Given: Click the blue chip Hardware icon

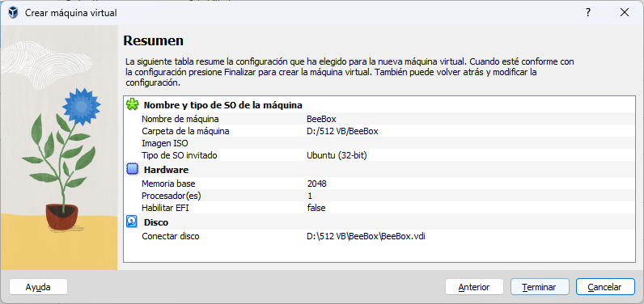Looking at the screenshot, I should pos(132,170).
